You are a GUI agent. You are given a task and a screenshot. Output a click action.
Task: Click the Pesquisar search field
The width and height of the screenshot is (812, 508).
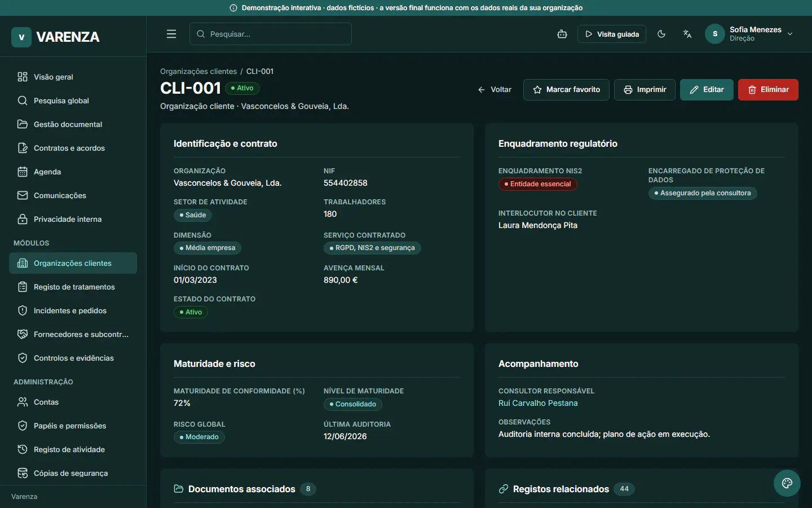tap(271, 34)
